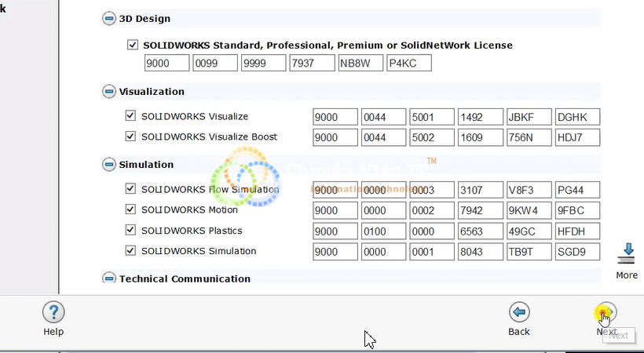The width and height of the screenshot is (644, 353).
Task: Collapse the Technical Communication section
Action: 108,278
